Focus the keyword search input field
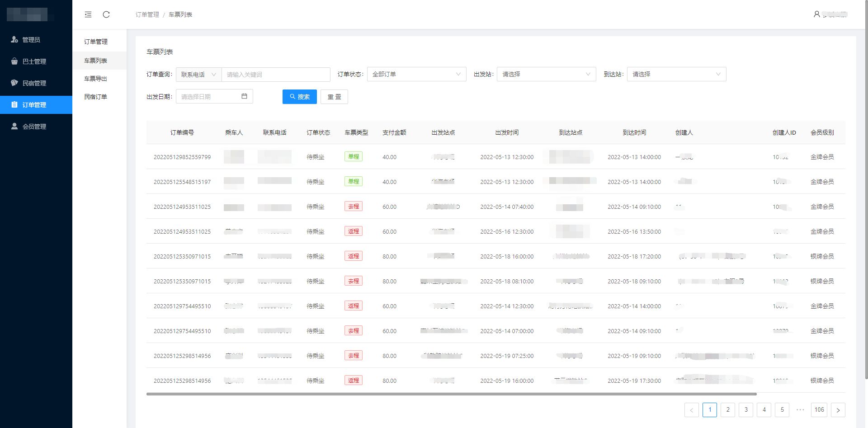The height and width of the screenshot is (428, 868). coord(276,75)
